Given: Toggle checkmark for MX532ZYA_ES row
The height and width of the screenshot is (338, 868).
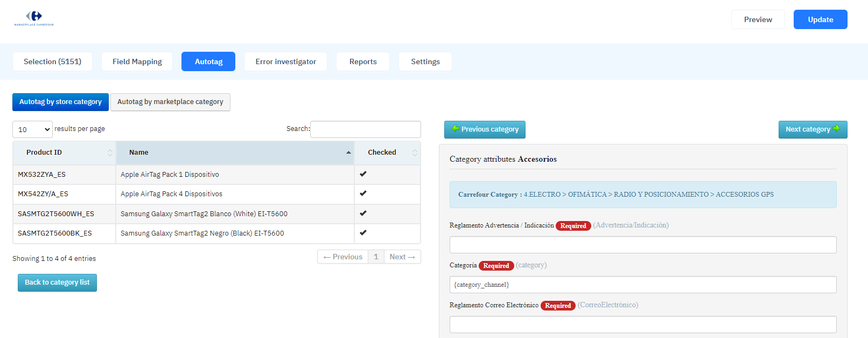Looking at the screenshot, I should click(363, 174).
